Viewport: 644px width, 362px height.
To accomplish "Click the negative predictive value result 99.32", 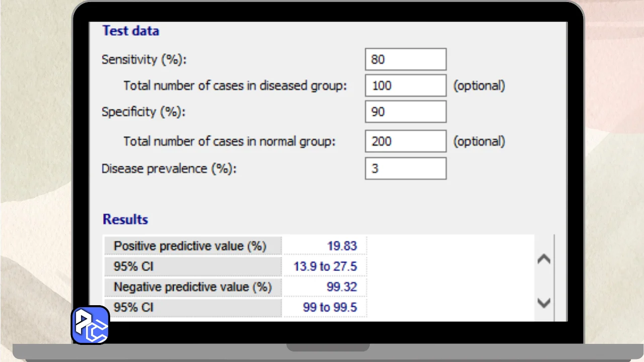I will coord(342,287).
